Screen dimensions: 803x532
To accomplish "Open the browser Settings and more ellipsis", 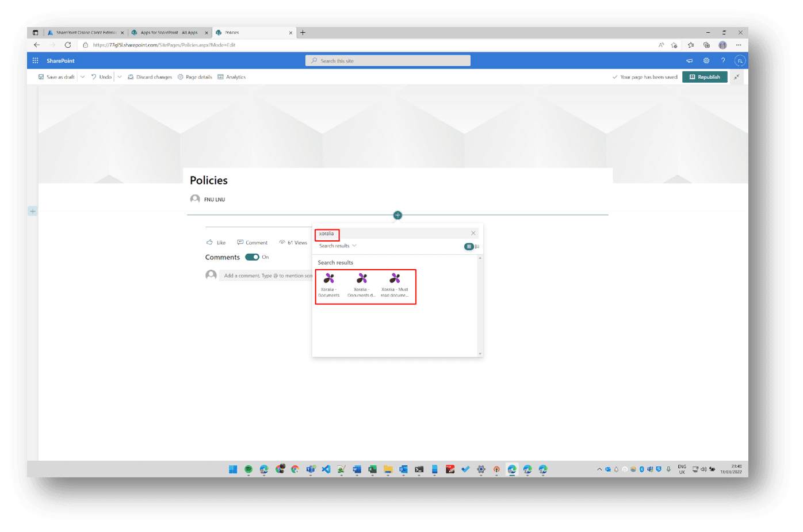I will [739, 45].
